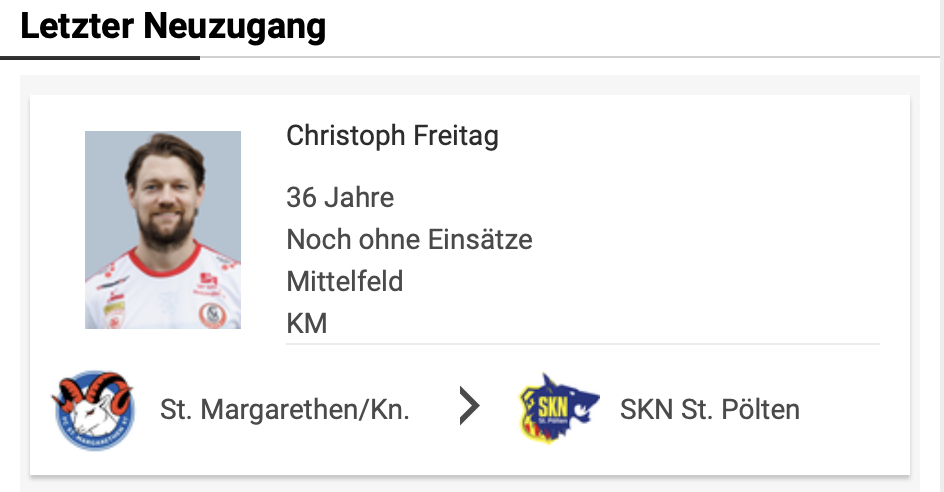This screenshot has width=944, height=492.
Task: Select the St. Margarethen/Kn. club name
Action: tap(285, 409)
